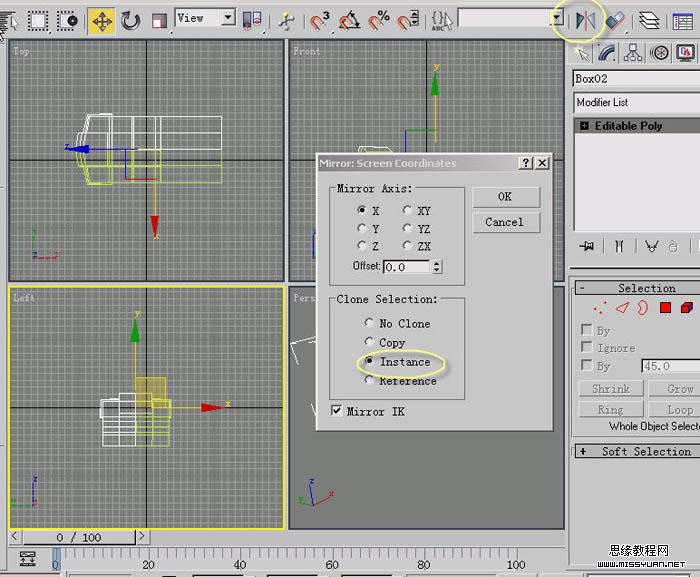Select ZX mirror axis radio button
Screen dimensions: 700x577
tap(407, 245)
